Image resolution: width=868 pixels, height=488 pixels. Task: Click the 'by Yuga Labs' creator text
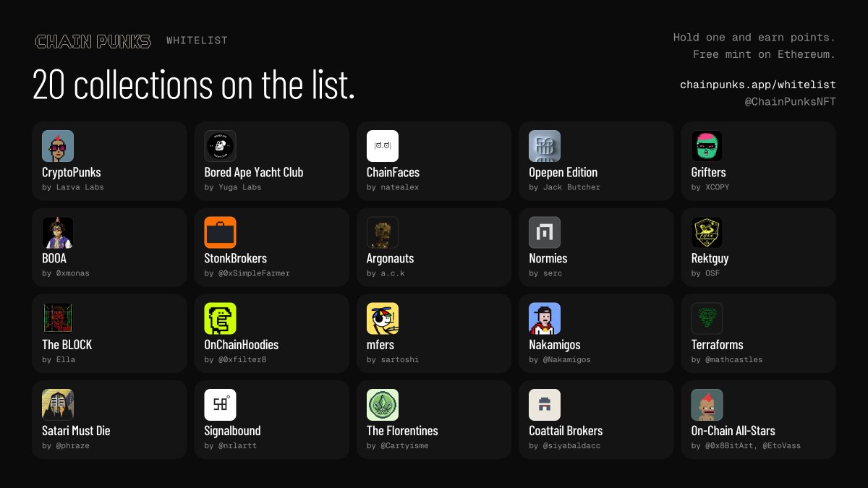pos(233,187)
